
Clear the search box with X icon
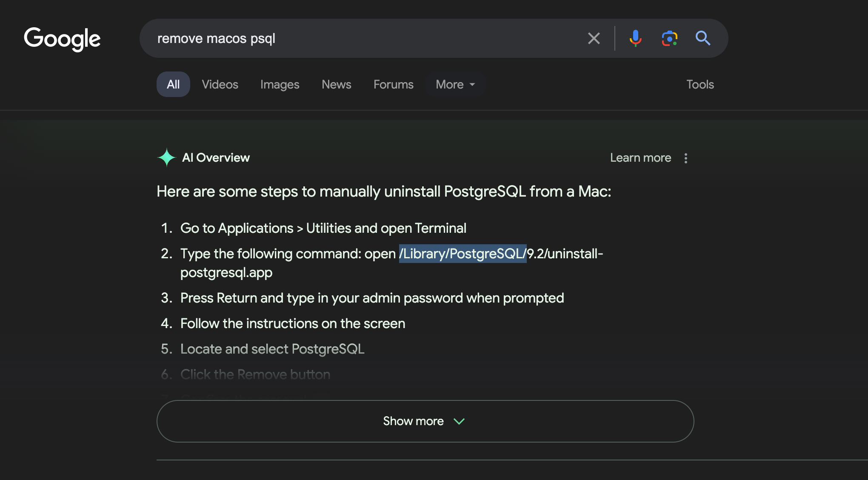[x=594, y=38]
